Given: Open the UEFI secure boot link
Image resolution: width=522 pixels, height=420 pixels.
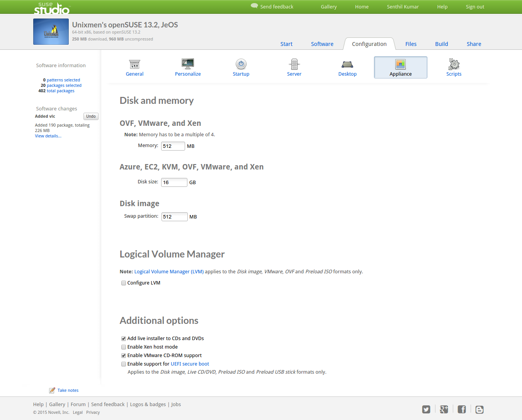Looking at the screenshot, I should (x=190, y=364).
